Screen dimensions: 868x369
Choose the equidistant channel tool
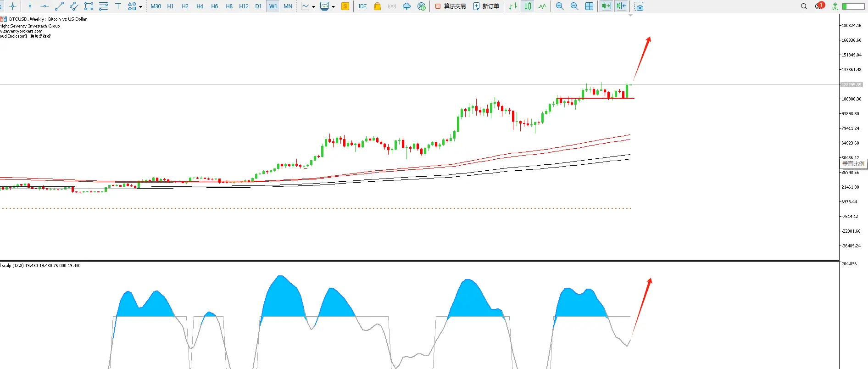pyautogui.click(x=74, y=6)
